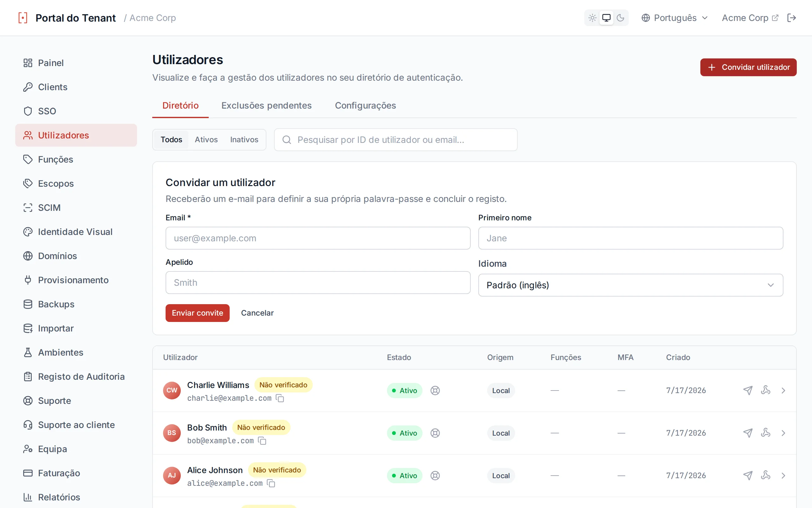Click the Utilizador column header
The height and width of the screenshot is (508, 812).
[180, 358]
